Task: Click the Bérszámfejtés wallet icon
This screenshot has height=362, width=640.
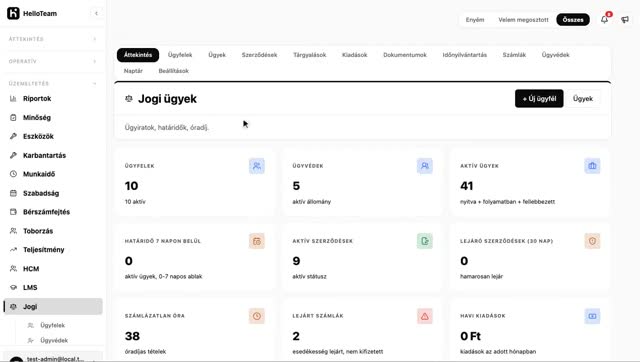Action: point(13,212)
